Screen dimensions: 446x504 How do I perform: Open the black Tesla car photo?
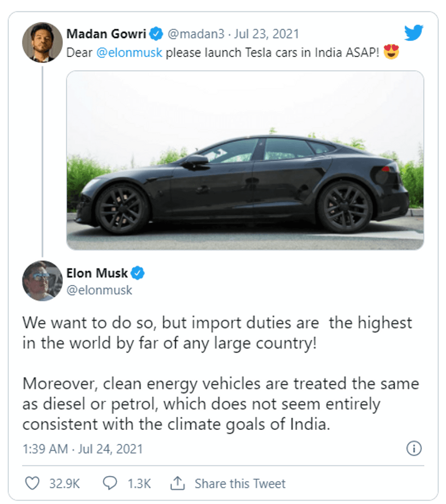click(245, 160)
